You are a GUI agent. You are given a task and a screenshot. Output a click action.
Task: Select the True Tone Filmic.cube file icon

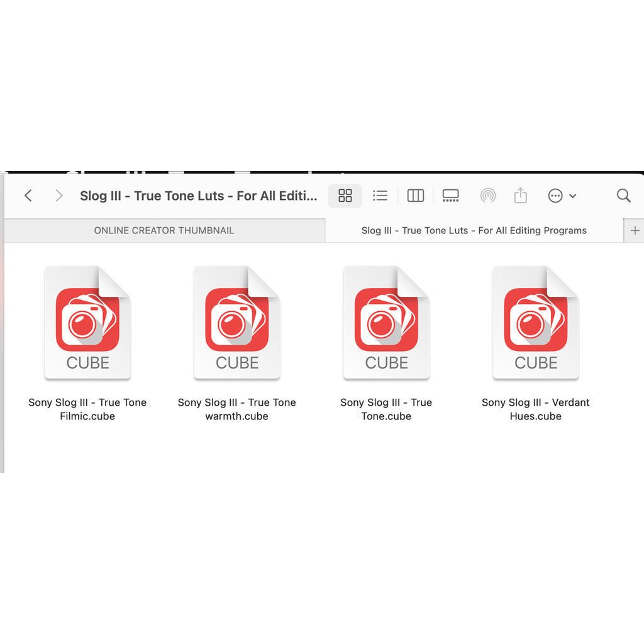[x=87, y=323]
